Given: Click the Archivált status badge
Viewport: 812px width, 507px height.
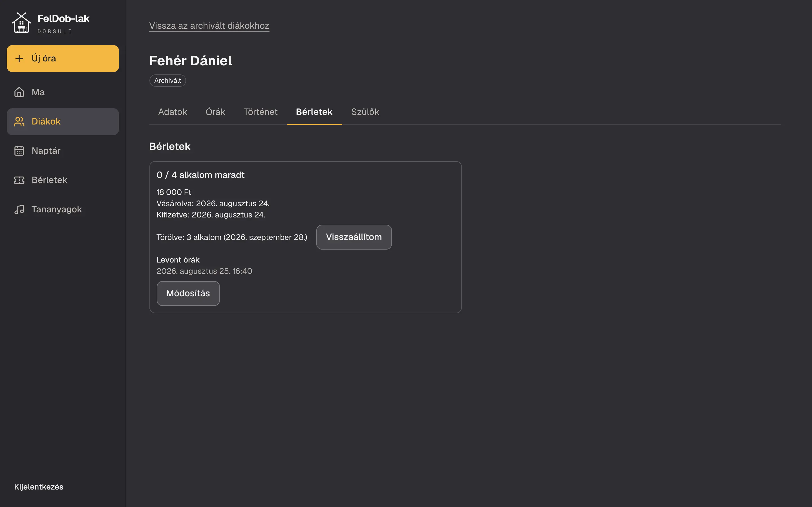Looking at the screenshot, I should point(167,81).
